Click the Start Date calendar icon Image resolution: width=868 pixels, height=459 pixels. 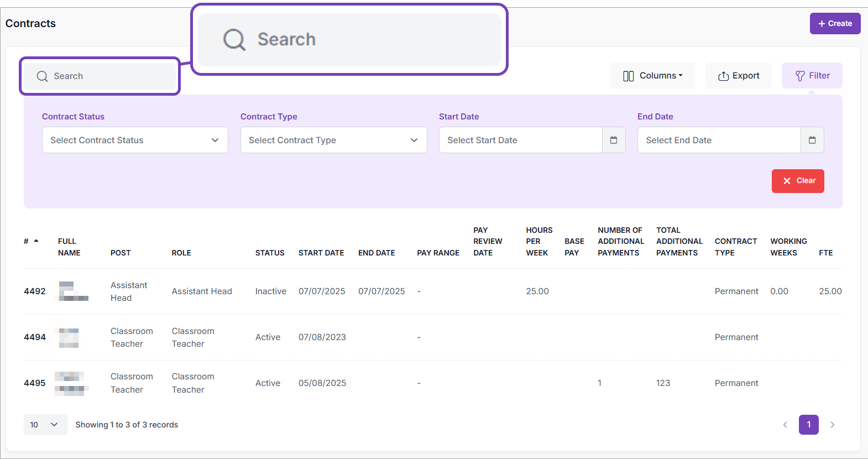pyautogui.click(x=614, y=140)
